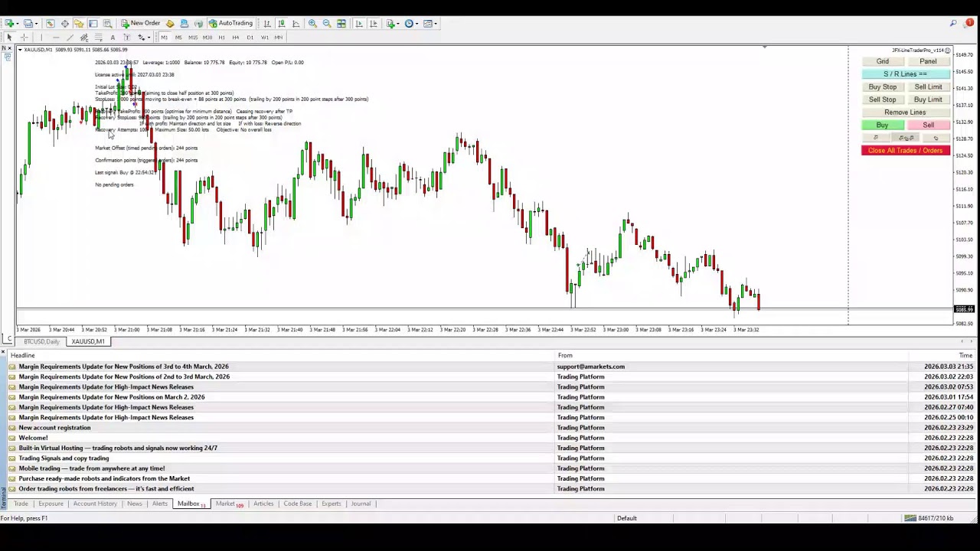Click the Panel button
This screenshot has height=551, width=980.
(928, 61)
